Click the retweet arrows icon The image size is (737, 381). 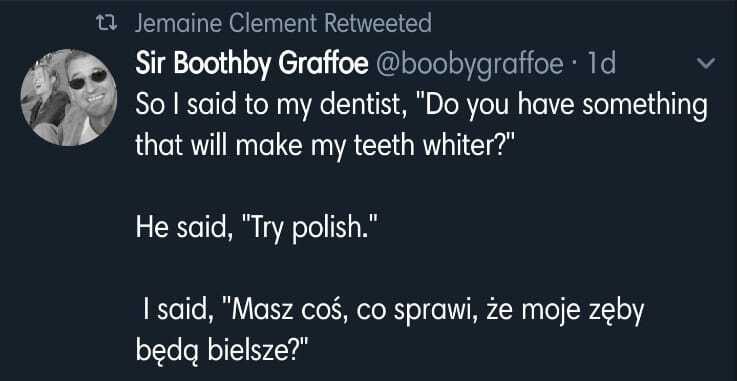point(108,23)
